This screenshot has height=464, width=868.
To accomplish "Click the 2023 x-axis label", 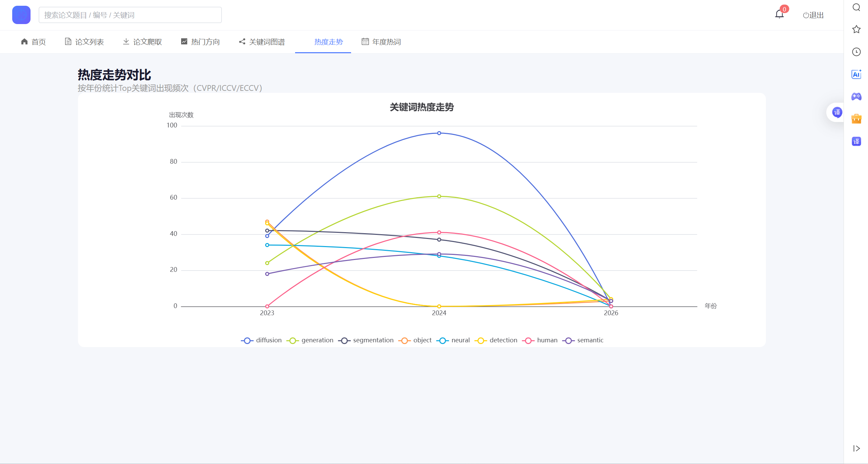I will 267,313.
